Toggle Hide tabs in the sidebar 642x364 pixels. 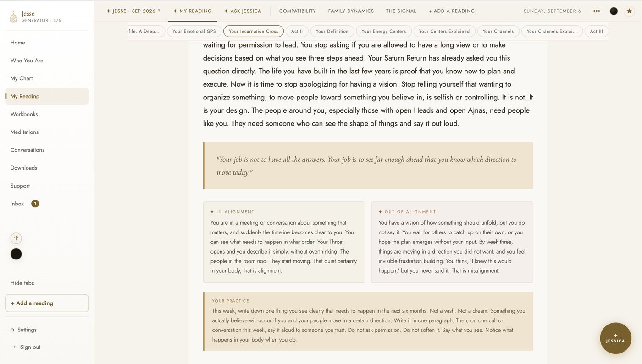pyautogui.click(x=22, y=283)
